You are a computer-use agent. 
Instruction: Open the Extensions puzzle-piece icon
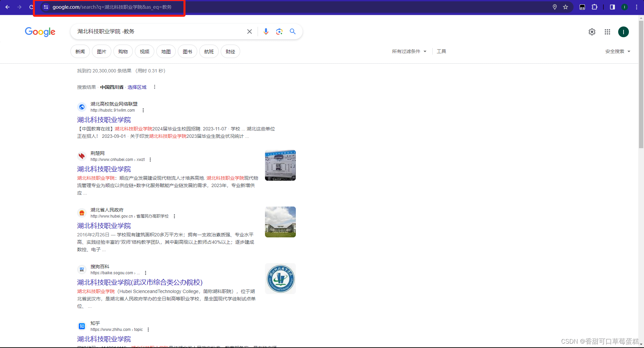594,7
